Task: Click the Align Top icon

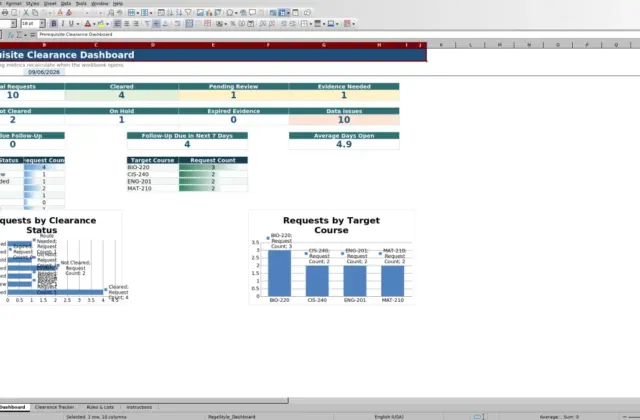Action: (x=147, y=24)
